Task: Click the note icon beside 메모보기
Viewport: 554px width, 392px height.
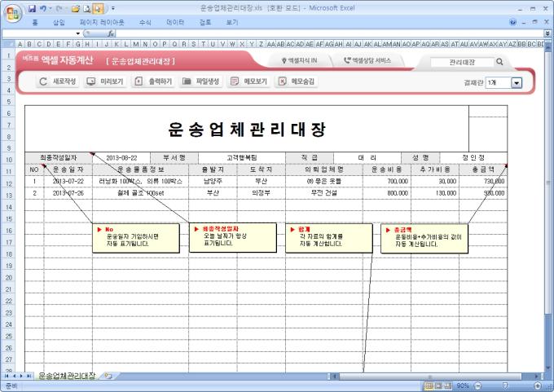Action: tap(235, 81)
